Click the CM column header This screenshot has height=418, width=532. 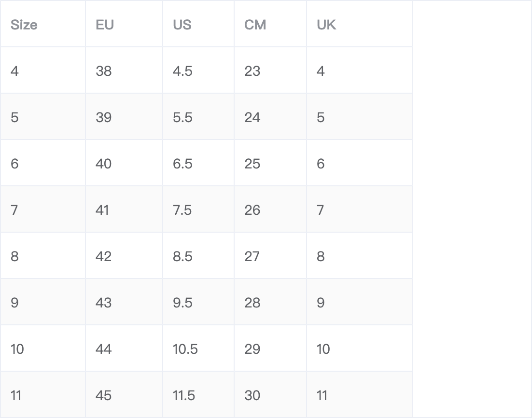coord(270,24)
